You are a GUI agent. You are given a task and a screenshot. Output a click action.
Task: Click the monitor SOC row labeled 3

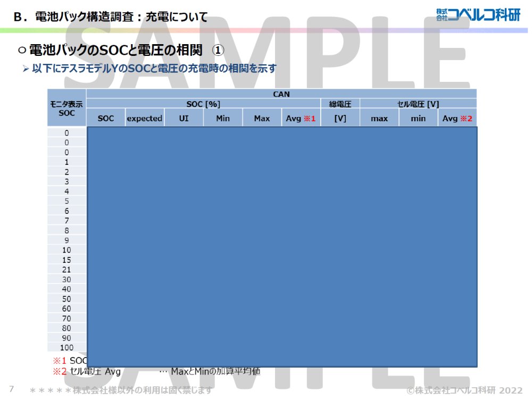pos(67,181)
